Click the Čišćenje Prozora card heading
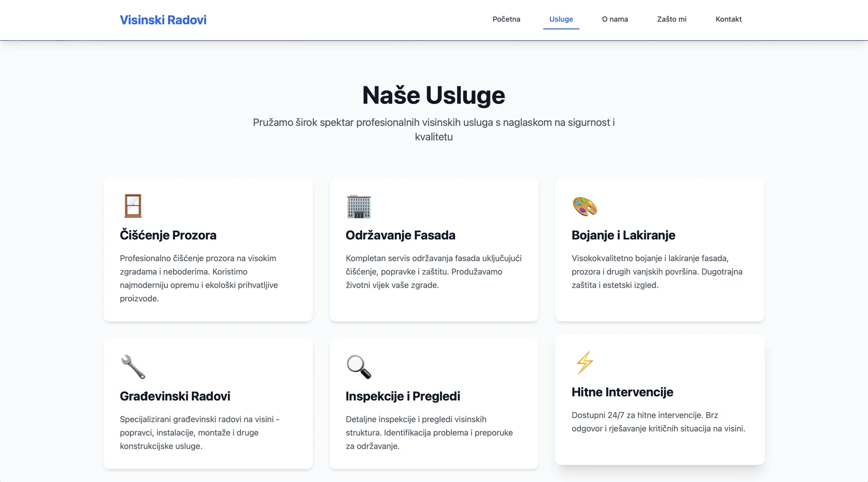This screenshot has width=868, height=482. click(168, 235)
